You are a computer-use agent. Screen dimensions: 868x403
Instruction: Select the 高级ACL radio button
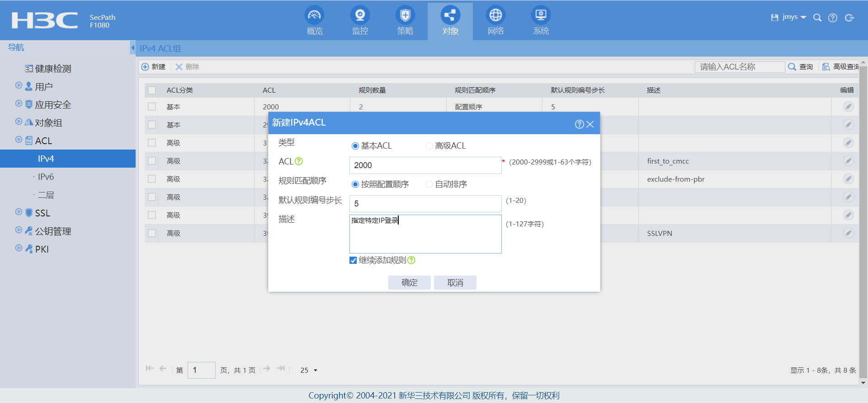429,146
